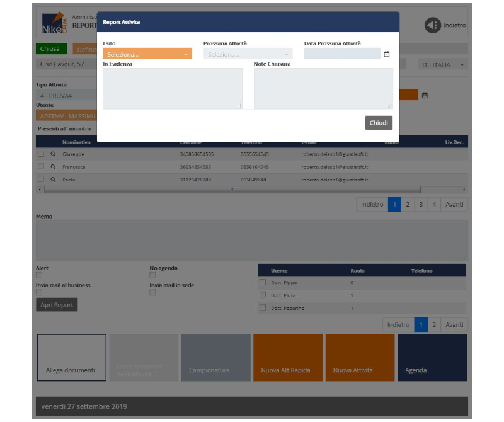The height and width of the screenshot is (422, 504).
Task: Click the Note Chiusura text area
Action: click(x=323, y=88)
